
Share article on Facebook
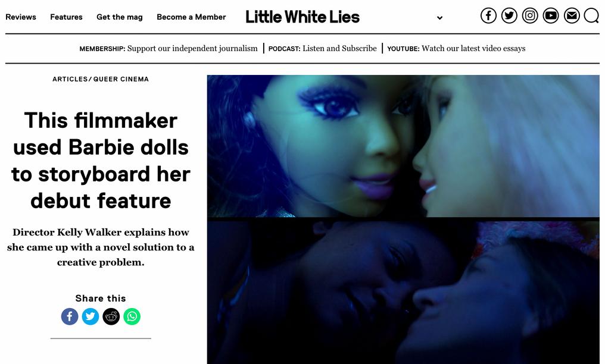70,316
